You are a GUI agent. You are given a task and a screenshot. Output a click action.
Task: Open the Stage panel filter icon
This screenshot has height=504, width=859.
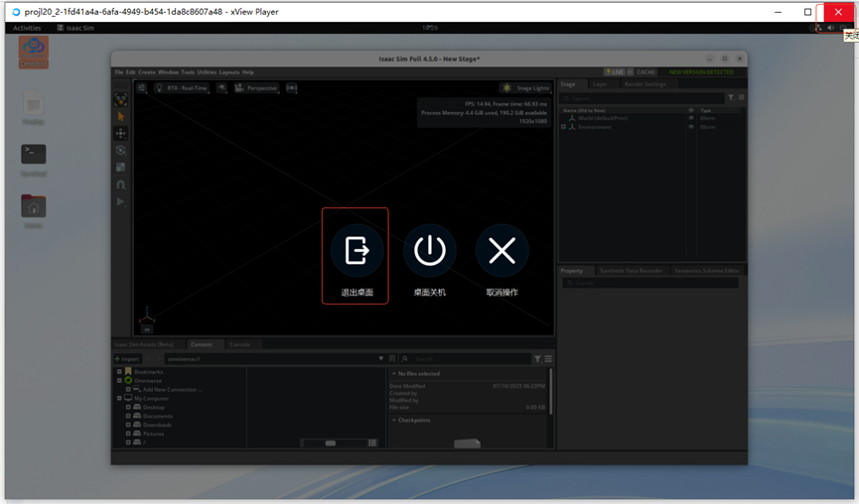[731, 97]
